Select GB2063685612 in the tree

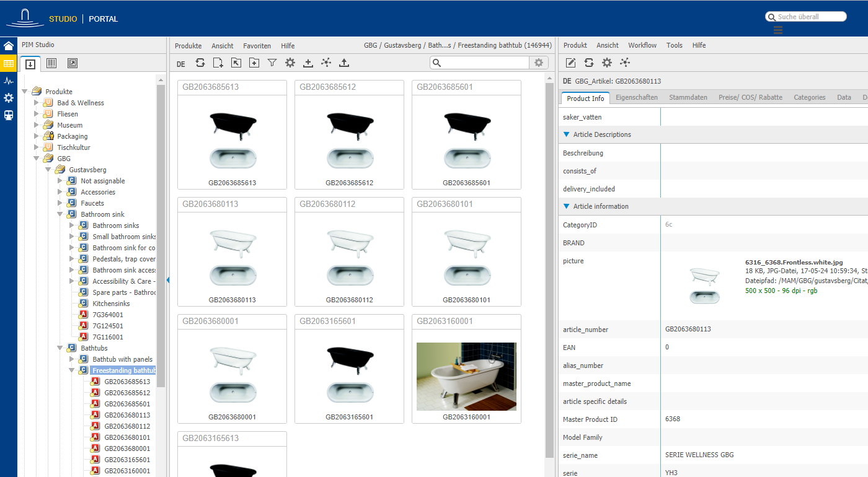[x=127, y=393]
